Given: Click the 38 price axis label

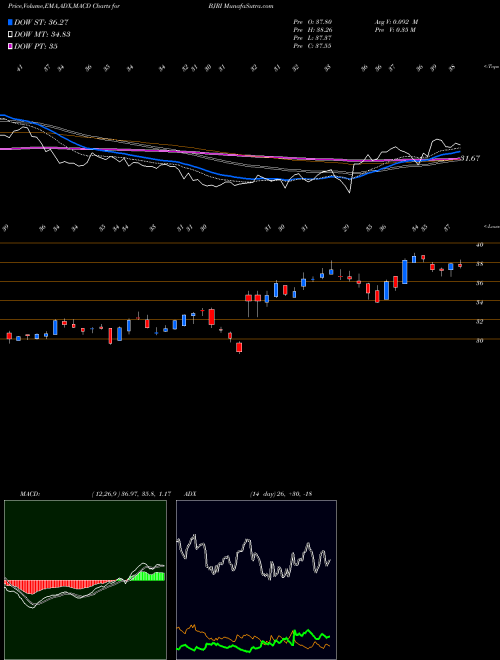Looking at the screenshot, I should (x=479, y=264).
